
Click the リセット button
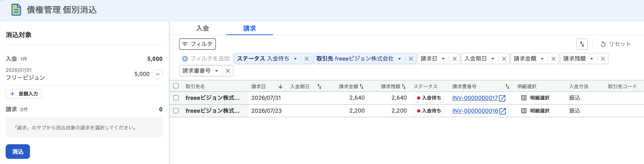pyautogui.click(x=616, y=44)
